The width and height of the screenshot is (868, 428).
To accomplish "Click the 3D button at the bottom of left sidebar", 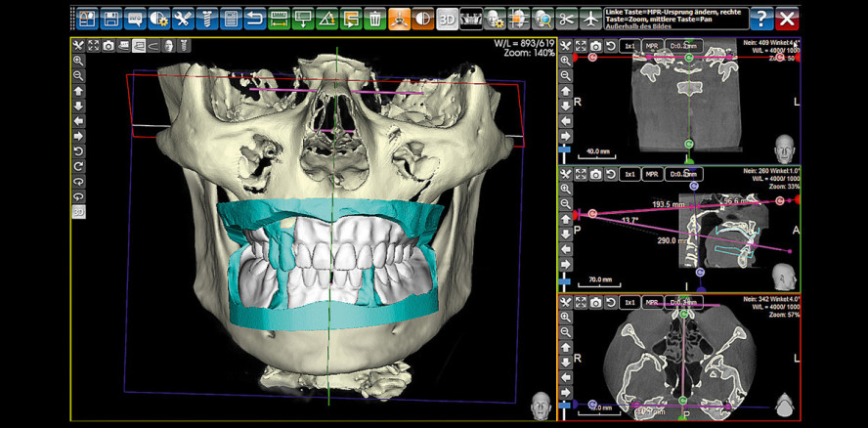I will [x=78, y=211].
